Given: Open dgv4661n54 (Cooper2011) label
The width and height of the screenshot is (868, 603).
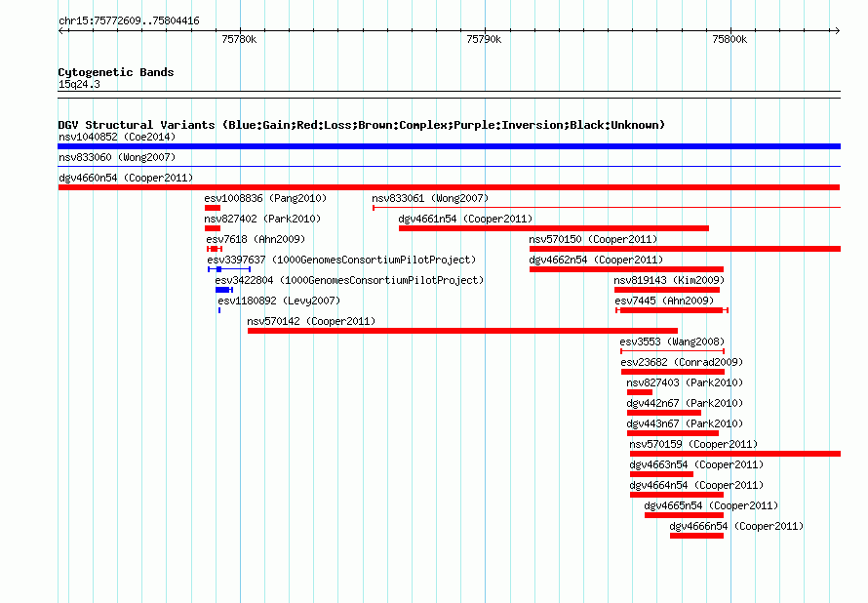Looking at the screenshot, I should pyautogui.click(x=465, y=219).
